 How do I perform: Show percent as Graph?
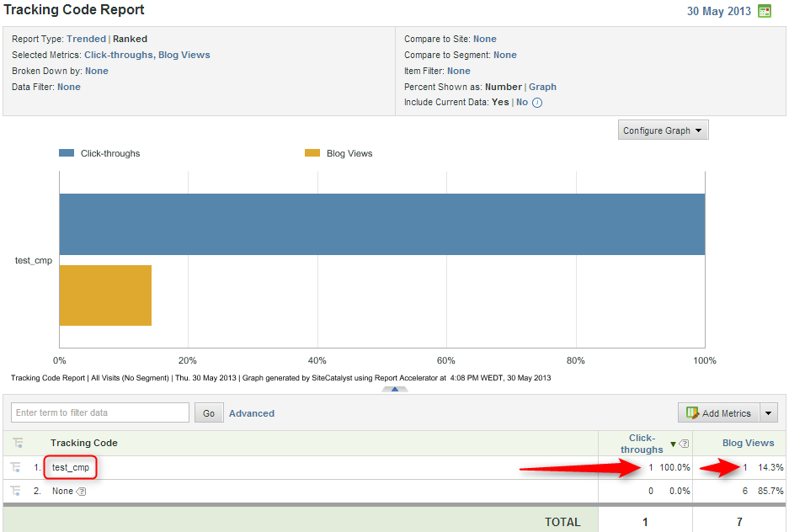click(542, 87)
